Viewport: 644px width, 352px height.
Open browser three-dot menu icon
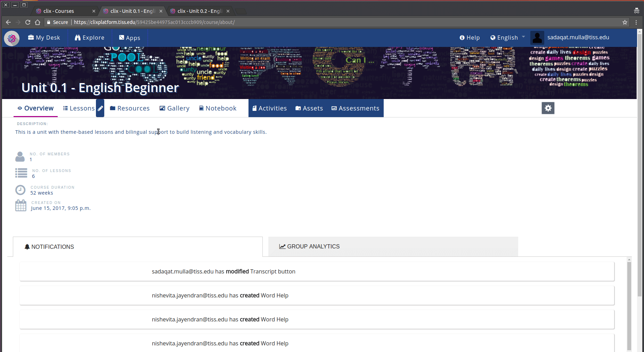(x=636, y=22)
